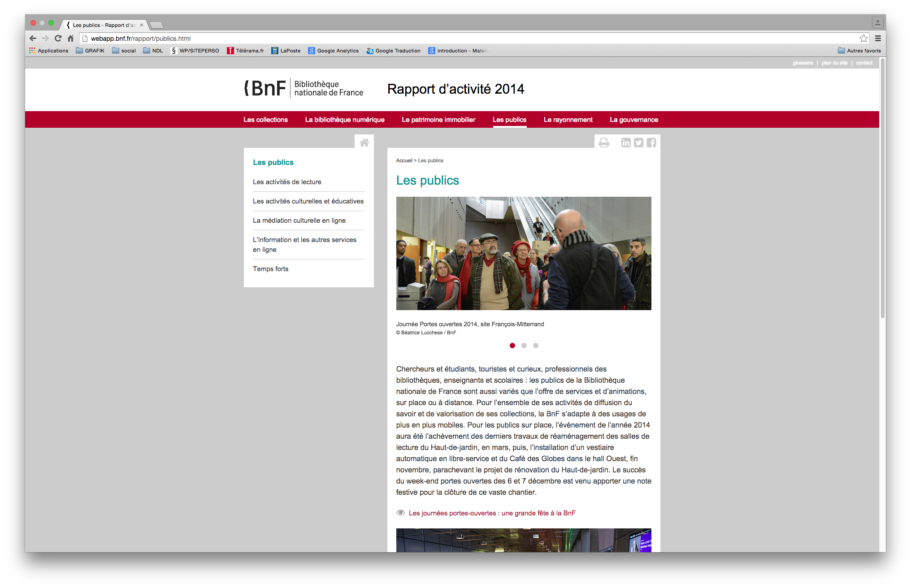The image size is (911, 588).
Task: Share the page on Facebook
Action: tap(651, 143)
